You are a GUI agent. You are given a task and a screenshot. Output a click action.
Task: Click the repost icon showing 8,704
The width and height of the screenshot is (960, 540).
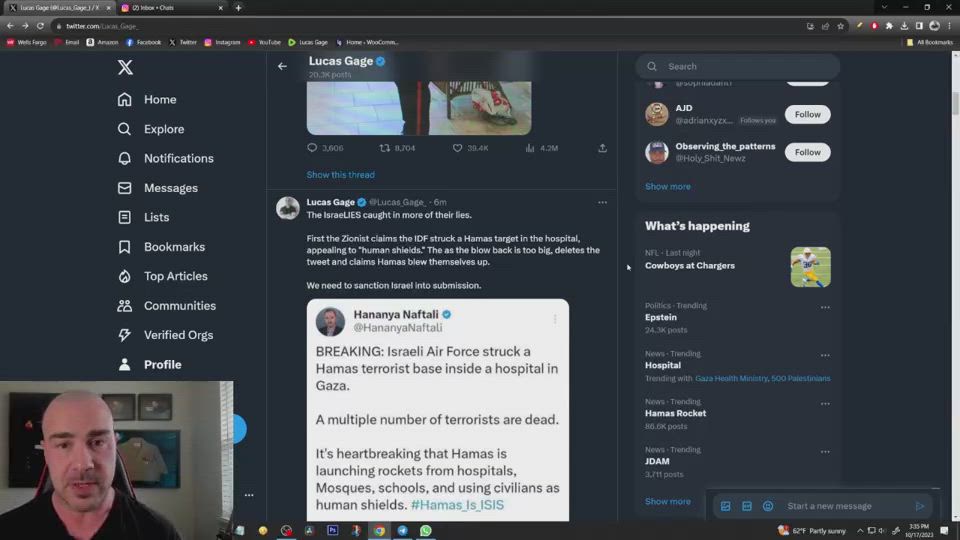coord(385,148)
